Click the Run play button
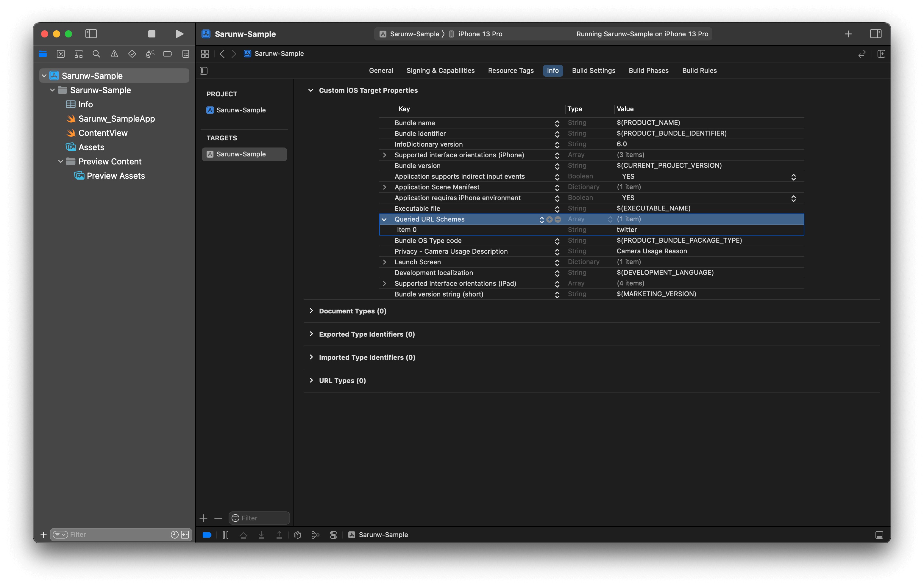The width and height of the screenshot is (924, 587). [179, 34]
